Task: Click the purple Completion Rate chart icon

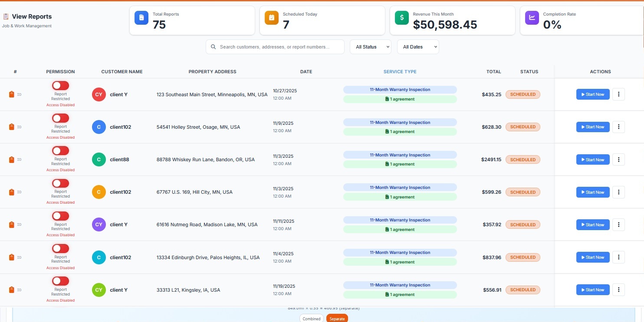Action: click(x=532, y=18)
